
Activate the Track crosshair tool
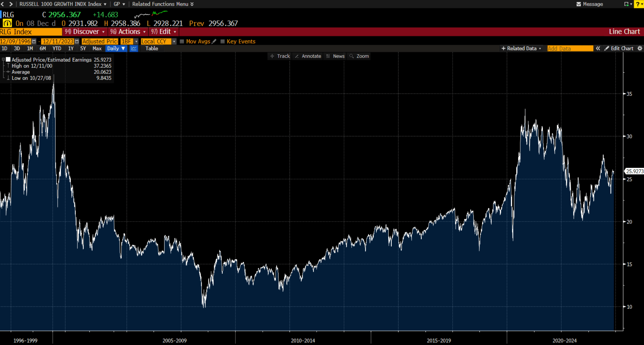click(280, 56)
